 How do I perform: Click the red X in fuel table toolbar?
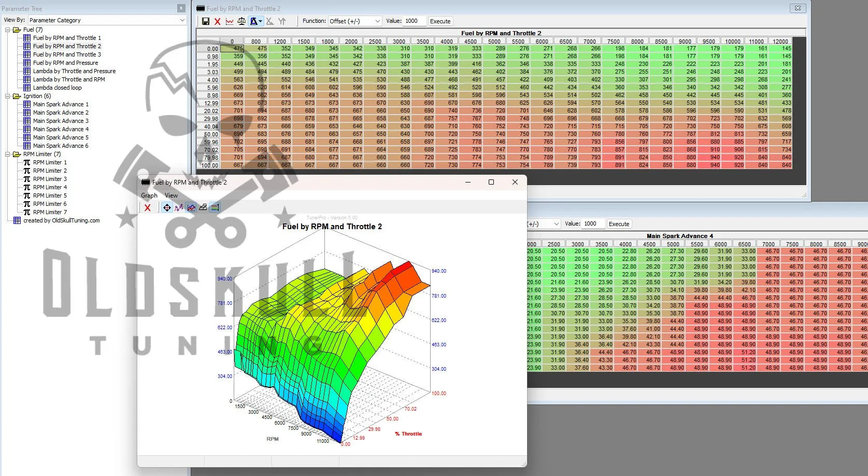tap(218, 21)
